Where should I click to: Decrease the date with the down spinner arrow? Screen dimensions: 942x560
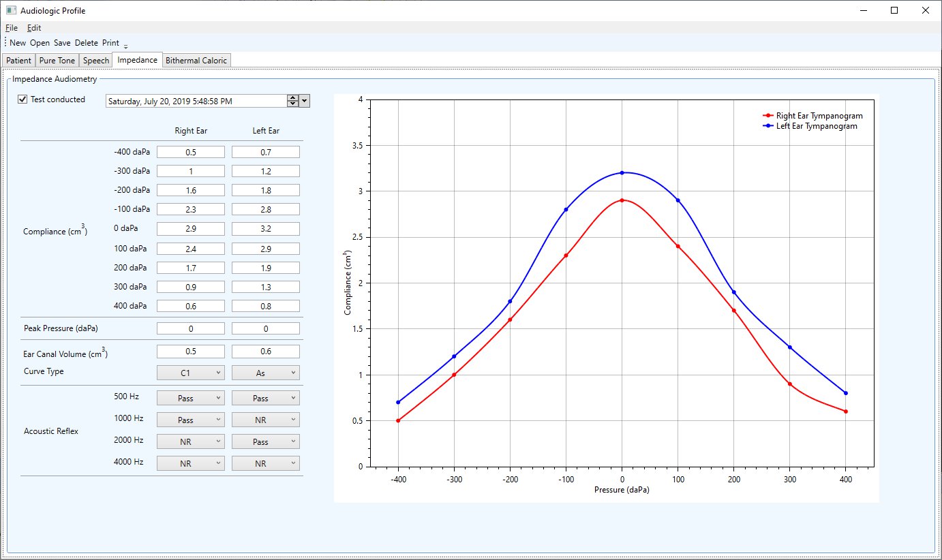(293, 104)
